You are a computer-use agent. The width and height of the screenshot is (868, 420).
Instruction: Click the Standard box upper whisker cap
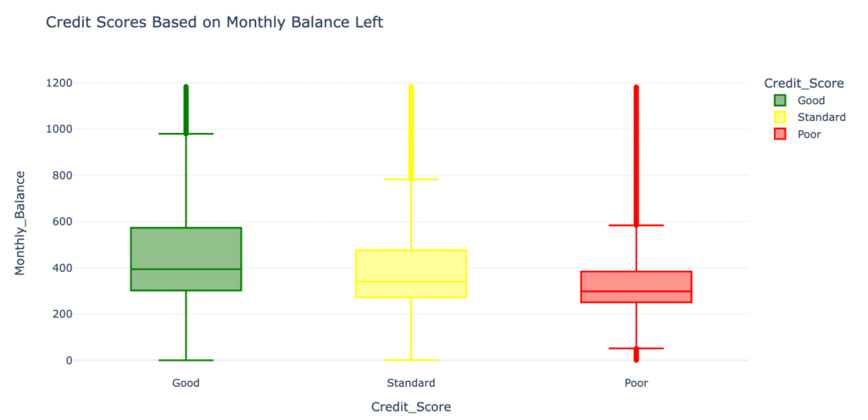pyautogui.click(x=411, y=180)
